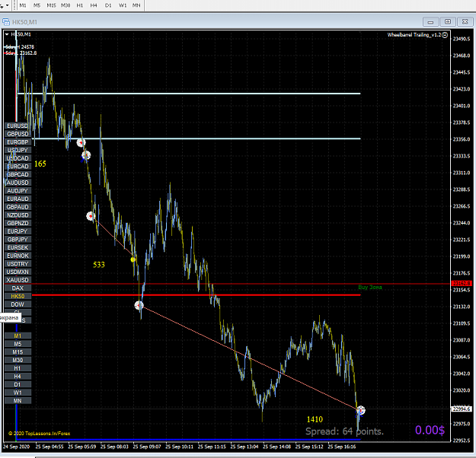Screen dimensions: 476x458
Task: Select W1 timeframe in the top toolbar
Action: pos(123,5)
